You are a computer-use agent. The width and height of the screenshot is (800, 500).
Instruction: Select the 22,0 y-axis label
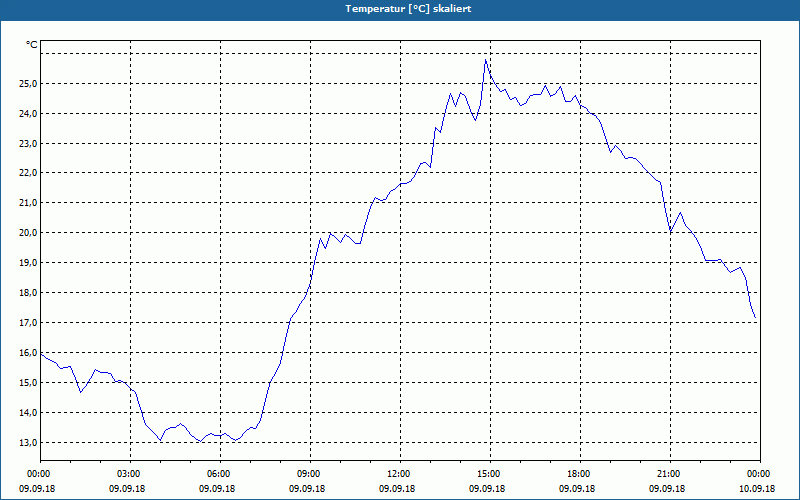(x=28, y=173)
